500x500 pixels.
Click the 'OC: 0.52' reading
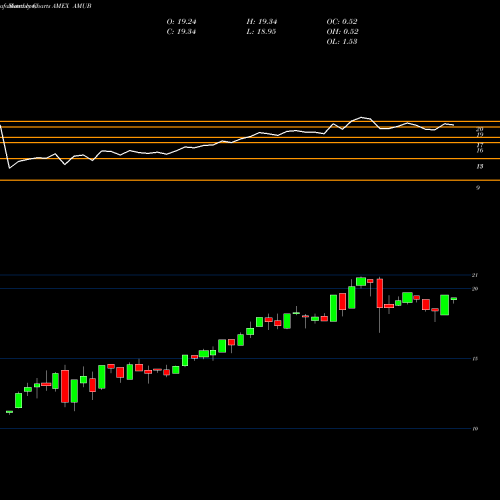pos(342,22)
